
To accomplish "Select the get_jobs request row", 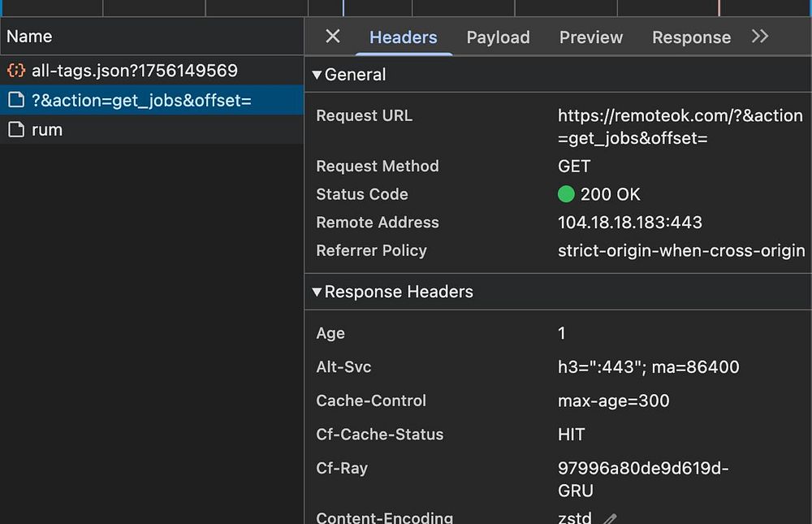I will pyautogui.click(x=141, y=101).
